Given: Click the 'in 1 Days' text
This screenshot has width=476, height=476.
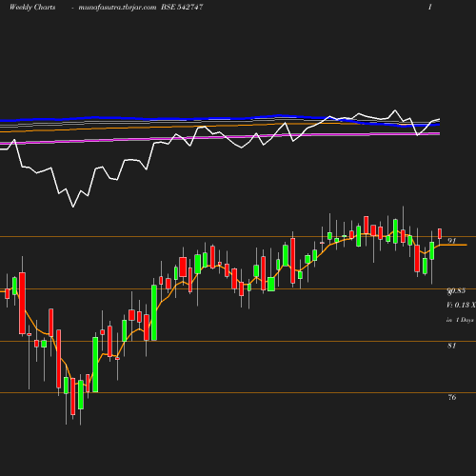Looking at the screenshot, I should point(460,320).
